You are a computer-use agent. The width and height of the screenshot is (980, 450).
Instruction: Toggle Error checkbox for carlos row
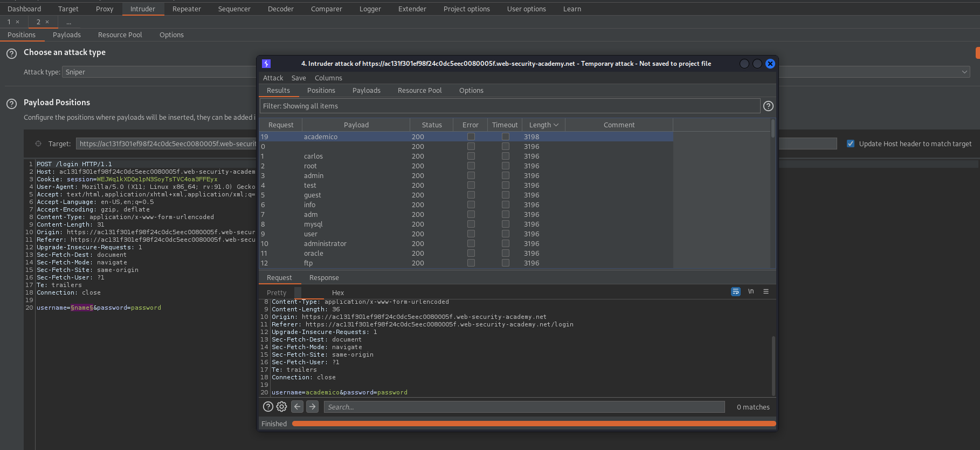coord(471,156)
